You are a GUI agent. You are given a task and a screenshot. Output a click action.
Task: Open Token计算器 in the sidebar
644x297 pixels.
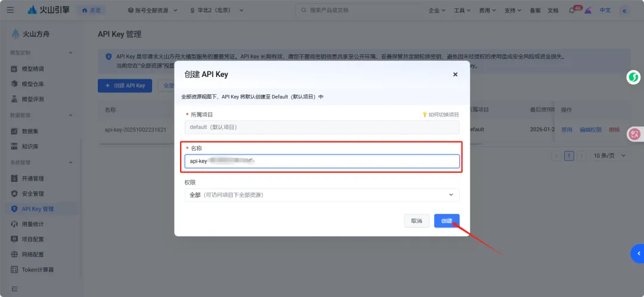pyautogui.click(x=38, y=270)
